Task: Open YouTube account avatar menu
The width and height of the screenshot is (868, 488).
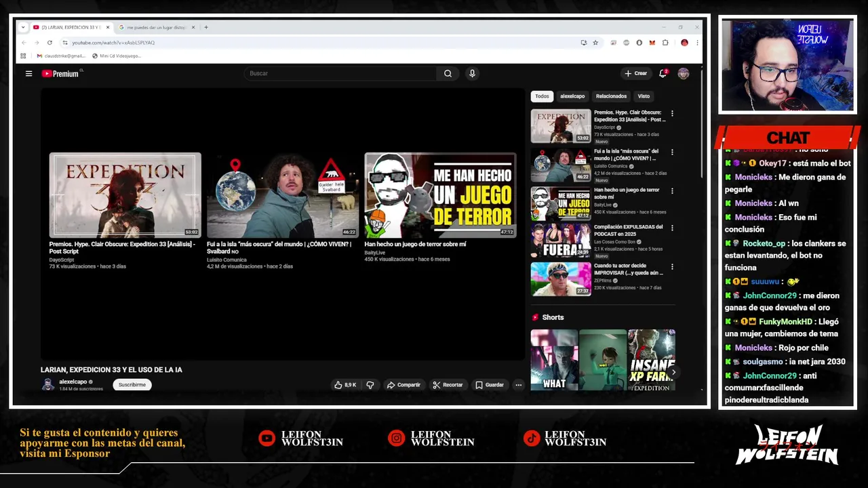Action: (683, 73)
